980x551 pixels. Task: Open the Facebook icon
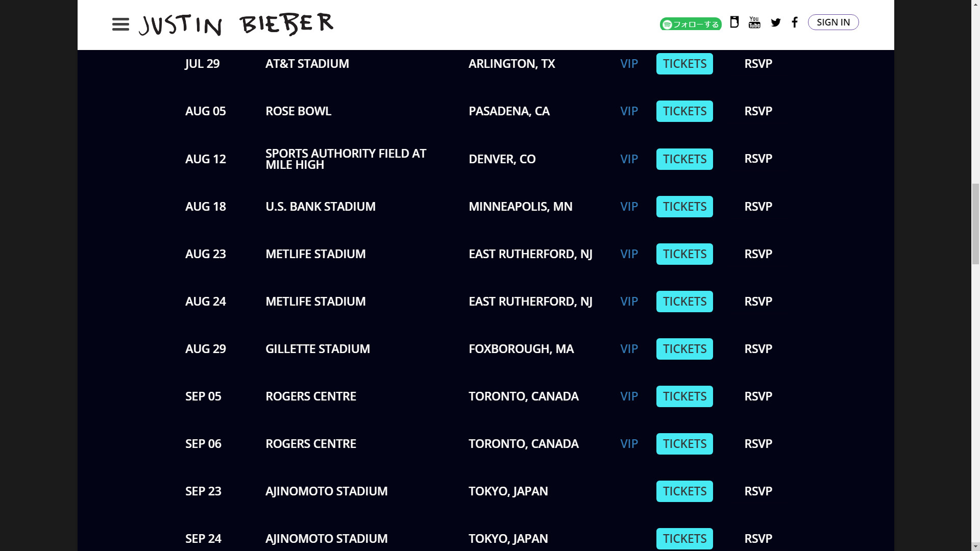pos(795,22)
